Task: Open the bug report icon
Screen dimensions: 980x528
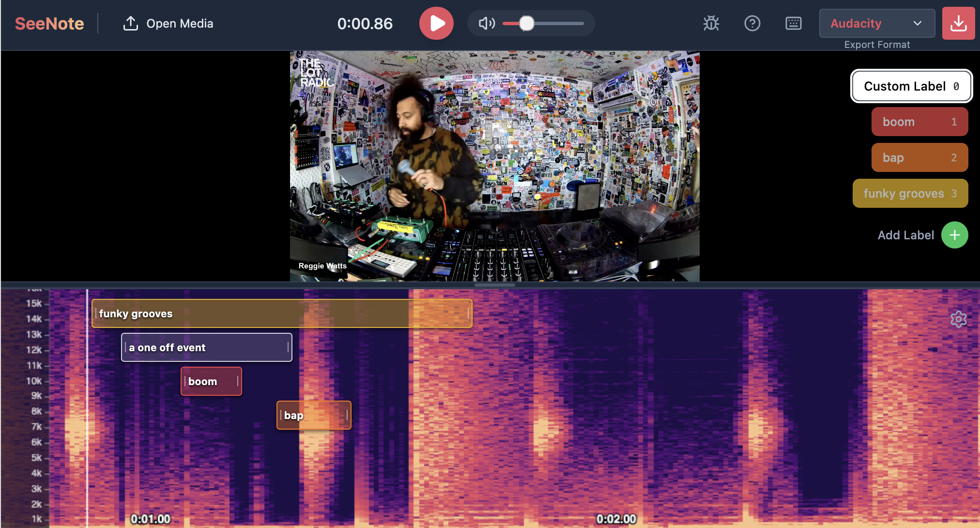Action: click(x=711, y=23)
